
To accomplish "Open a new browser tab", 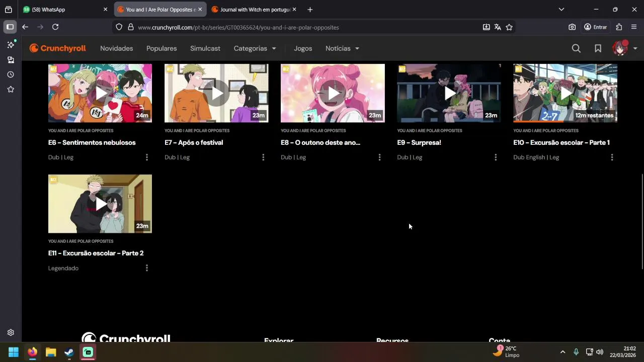I will pyautogui.click(x=310, y=10).
